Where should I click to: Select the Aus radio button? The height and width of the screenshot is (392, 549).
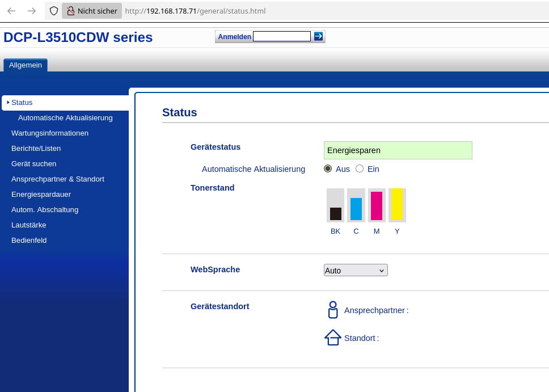point(328,168)
